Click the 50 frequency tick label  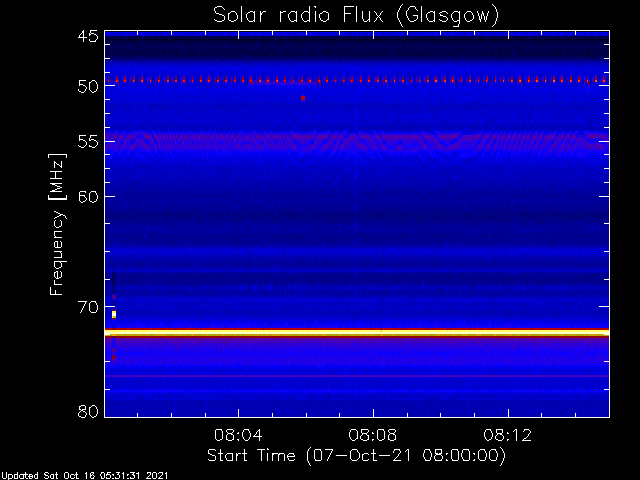pyautogui.click(x=88, y=87)
